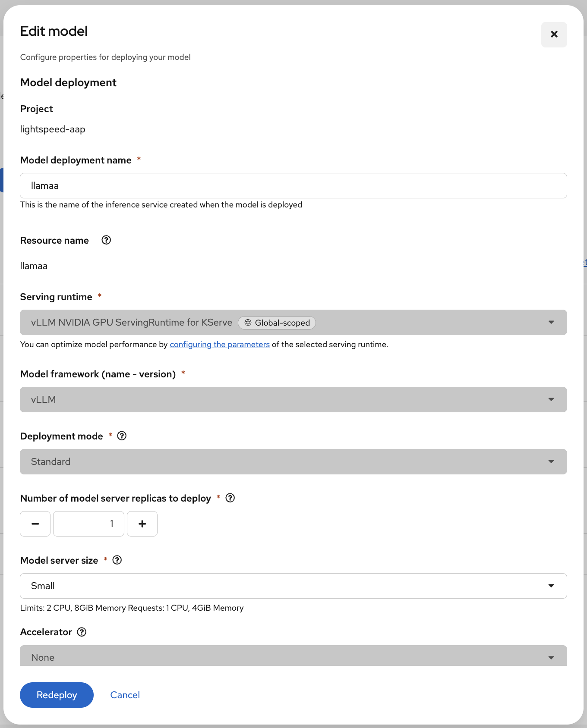Expand the Accelerator None dropdown

tap(293, 656)
